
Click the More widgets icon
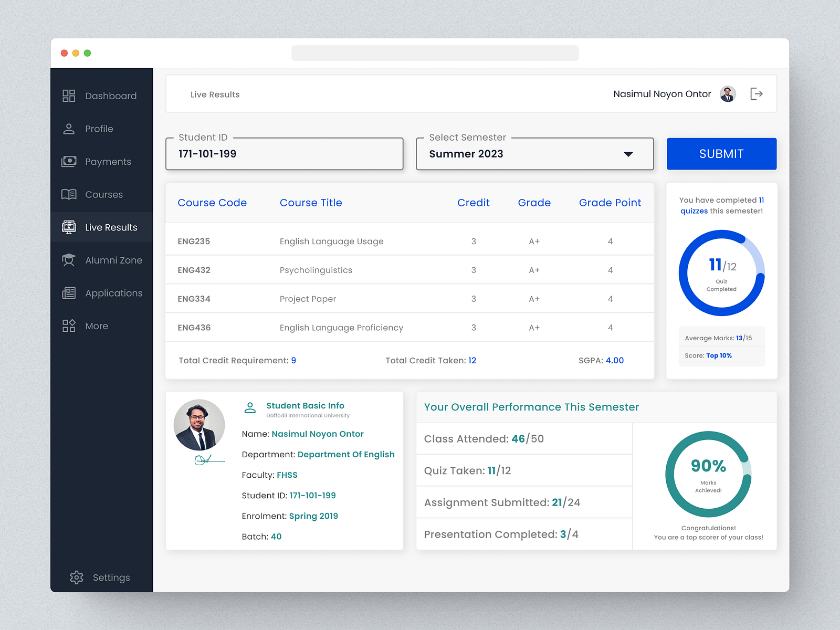(x=69, y=325)
